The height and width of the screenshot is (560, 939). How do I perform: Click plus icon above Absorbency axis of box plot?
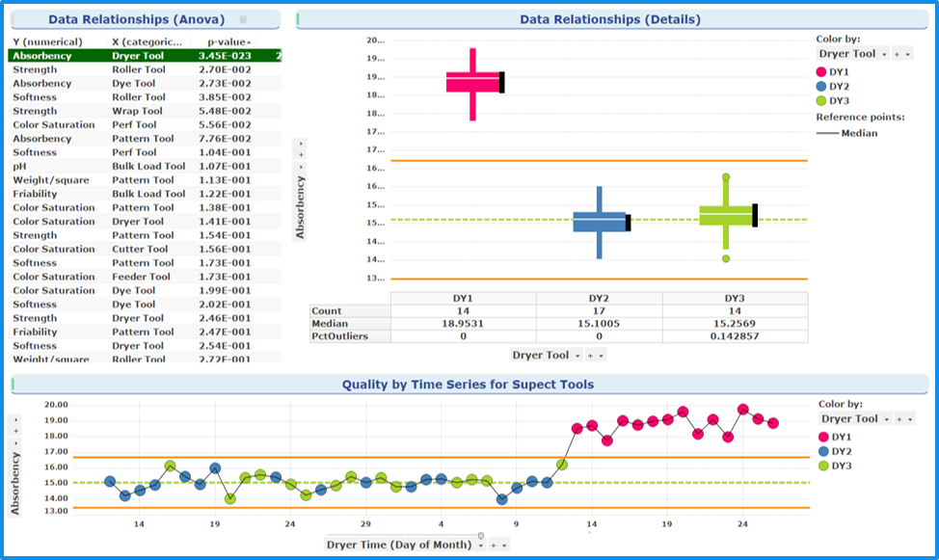[x=301, y=155]
